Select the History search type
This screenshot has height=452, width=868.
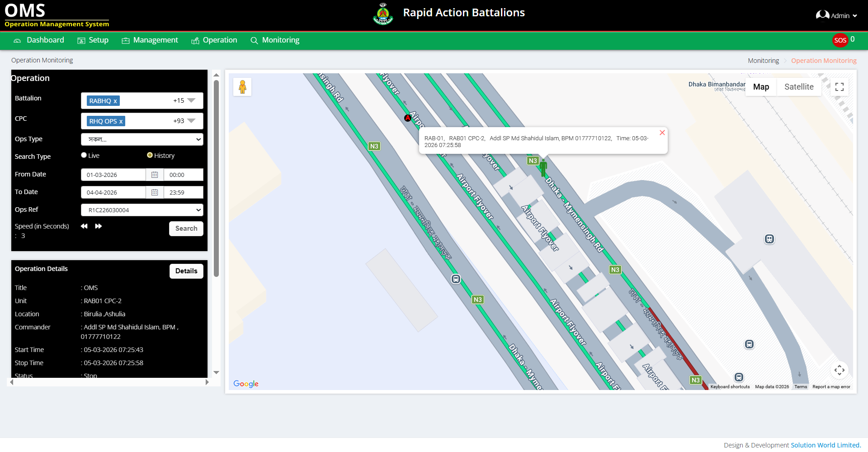150,155
